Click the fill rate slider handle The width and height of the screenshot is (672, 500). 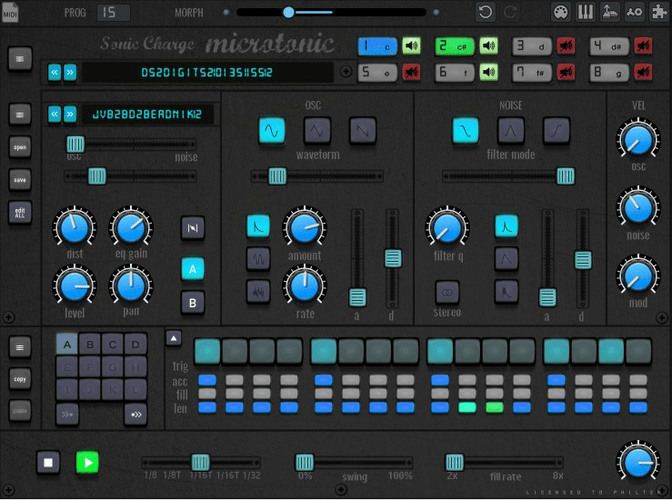click(454, 462)
